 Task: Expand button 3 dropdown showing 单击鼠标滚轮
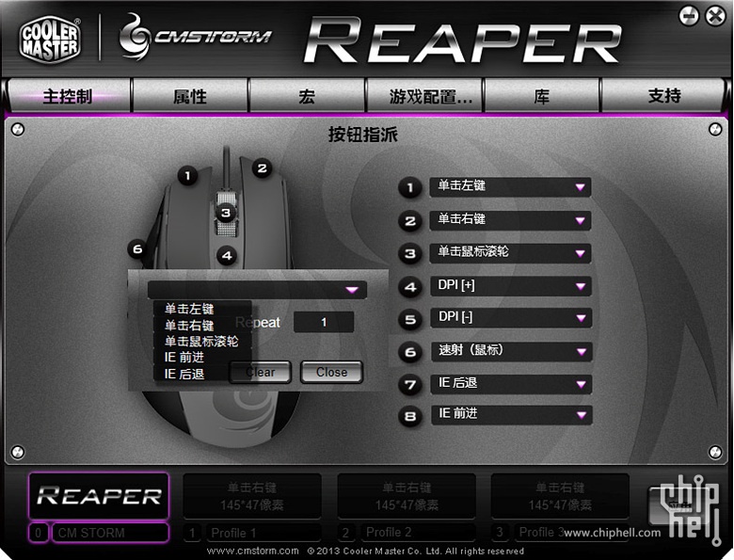(510, 253)
